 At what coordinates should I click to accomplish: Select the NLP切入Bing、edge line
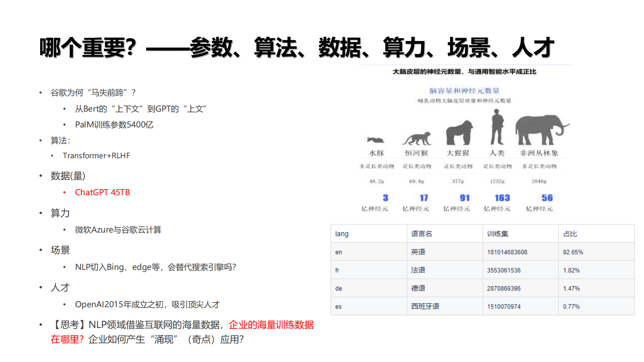pos(155,267)
